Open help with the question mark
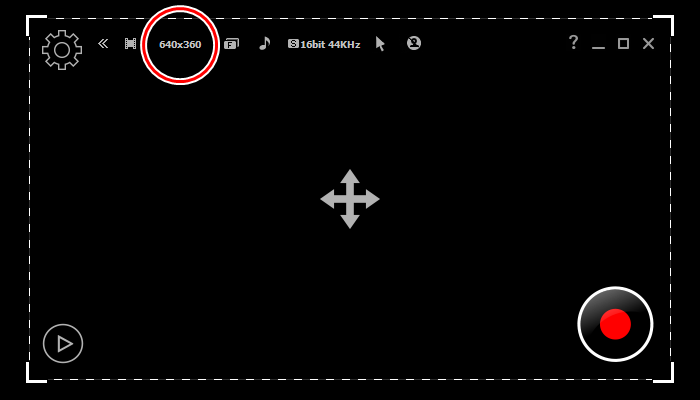 573,43
